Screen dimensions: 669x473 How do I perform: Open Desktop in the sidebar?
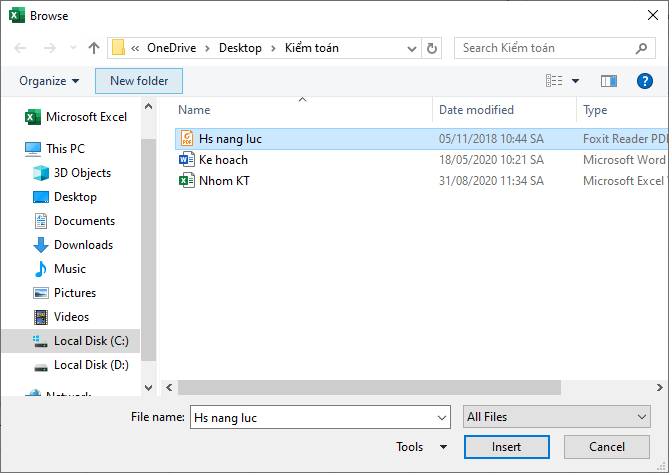[65, 197]
